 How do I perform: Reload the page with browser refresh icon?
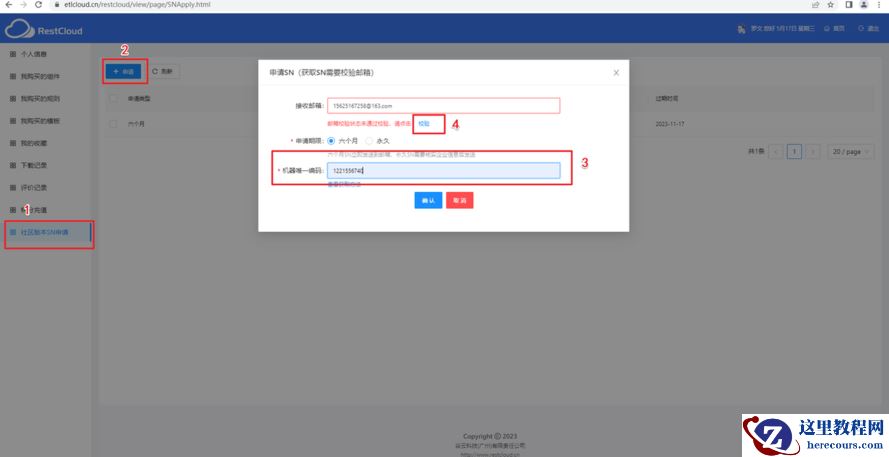pyautogui.click(x=39, y=5)
